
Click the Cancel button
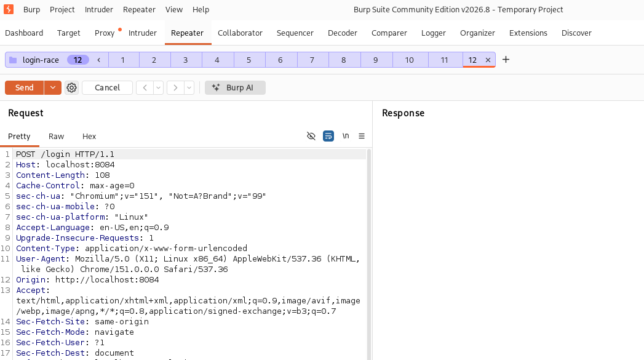point(107,87)
